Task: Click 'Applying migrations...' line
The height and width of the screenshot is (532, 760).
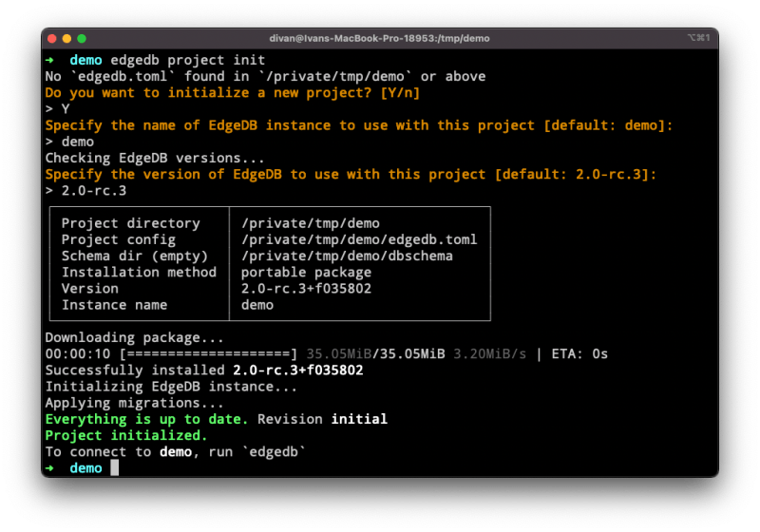Action: click(x=135, y=403)
